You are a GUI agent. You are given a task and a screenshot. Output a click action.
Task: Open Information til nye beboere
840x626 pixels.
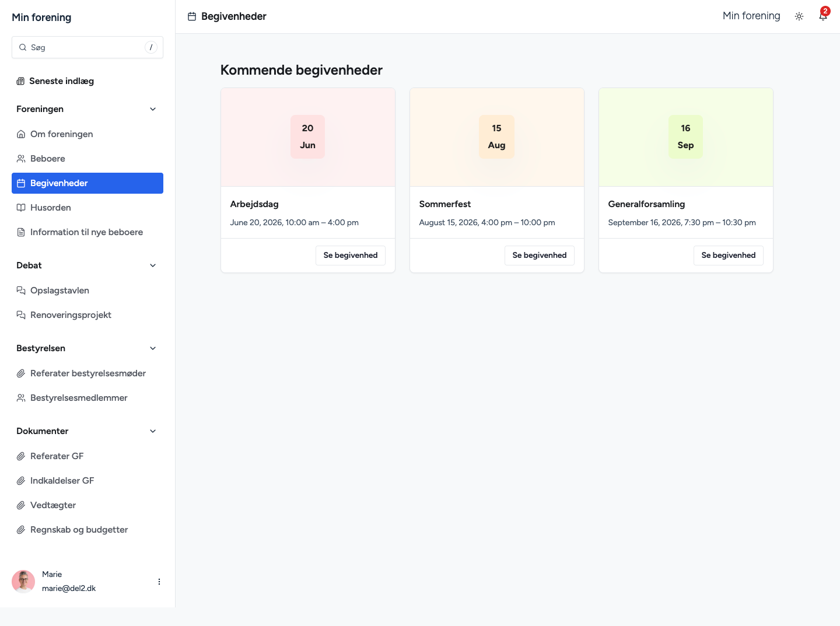pos(87,232)
